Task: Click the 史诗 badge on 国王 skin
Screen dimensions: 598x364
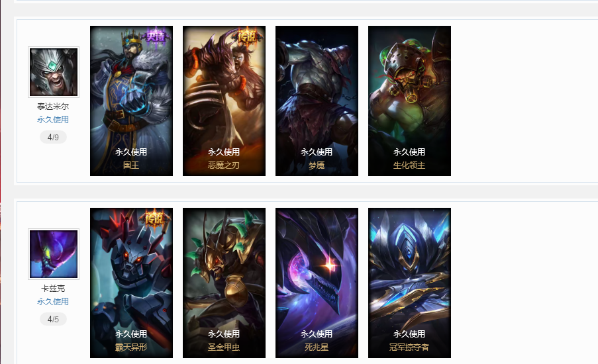Action: (156, 36)
